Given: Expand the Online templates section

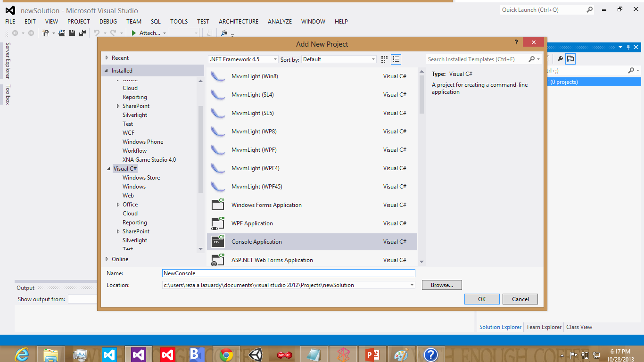Looking at the screenshot, I should point(118,259).
